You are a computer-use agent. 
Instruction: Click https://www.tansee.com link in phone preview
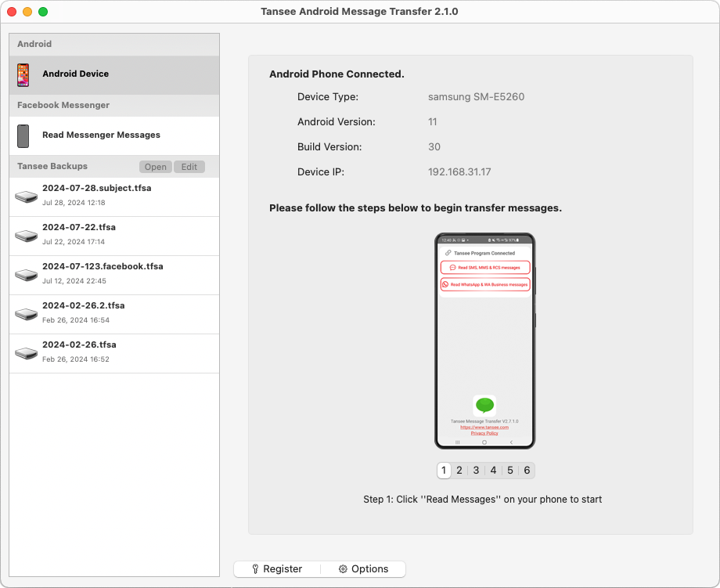click(x=484, y=427)
